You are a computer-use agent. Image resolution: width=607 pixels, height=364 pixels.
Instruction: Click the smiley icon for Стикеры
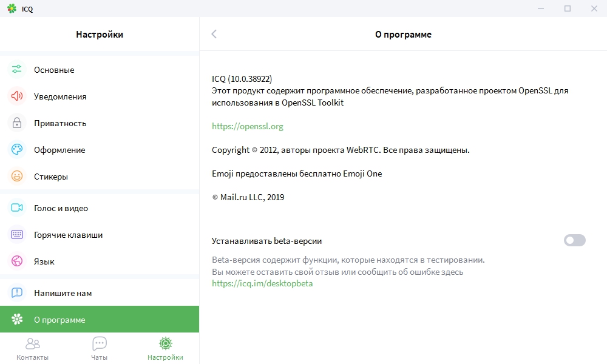(16, 177)
